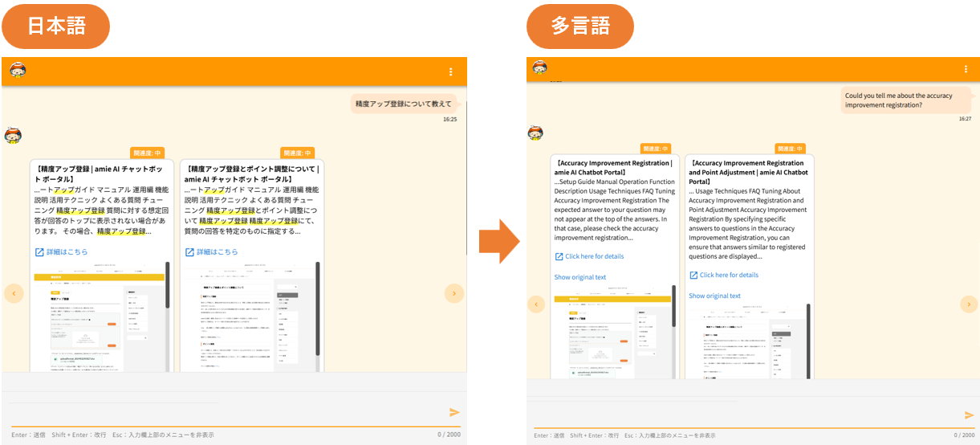Select the 日本語 orange label tab
This screenshot has width=980, height=445.
pos(55,26)
